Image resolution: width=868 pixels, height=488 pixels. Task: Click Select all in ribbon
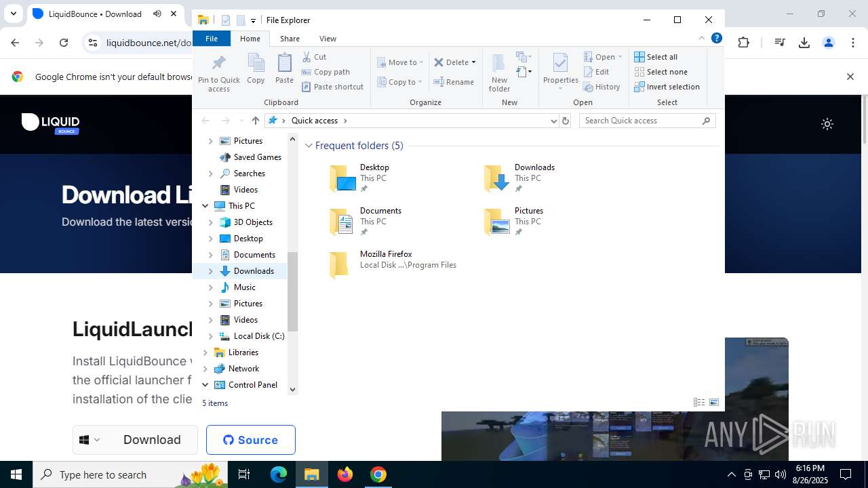656,57
